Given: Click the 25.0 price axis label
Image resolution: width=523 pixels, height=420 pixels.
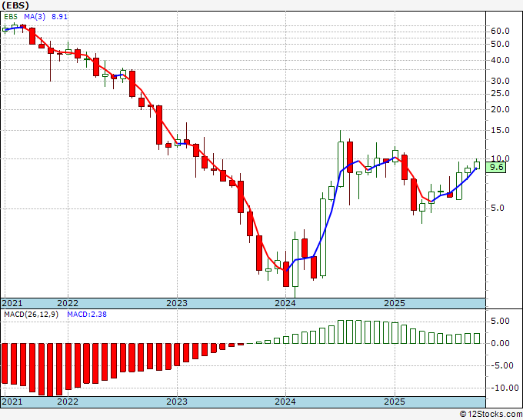Looking at the screenshot, I should (x=501, y=93).
